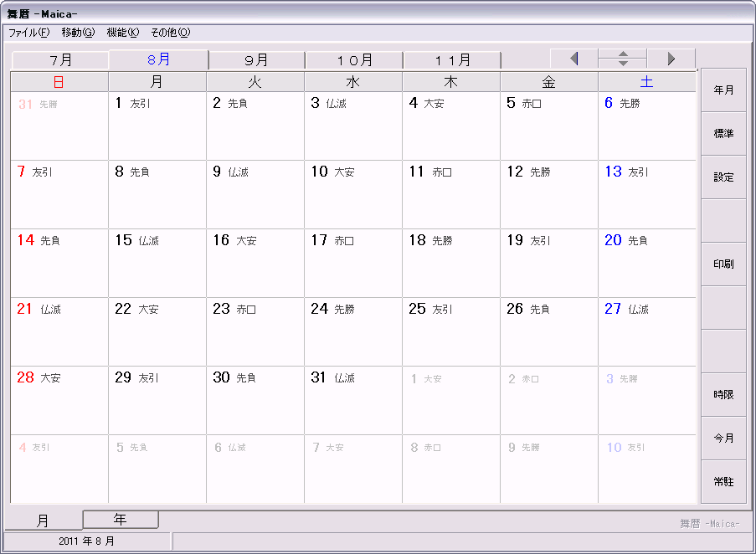Image resolution: width=756 pixels, height=554 pixels.
Task: Select the day cell 6 先勝
Action: point(647,126)
